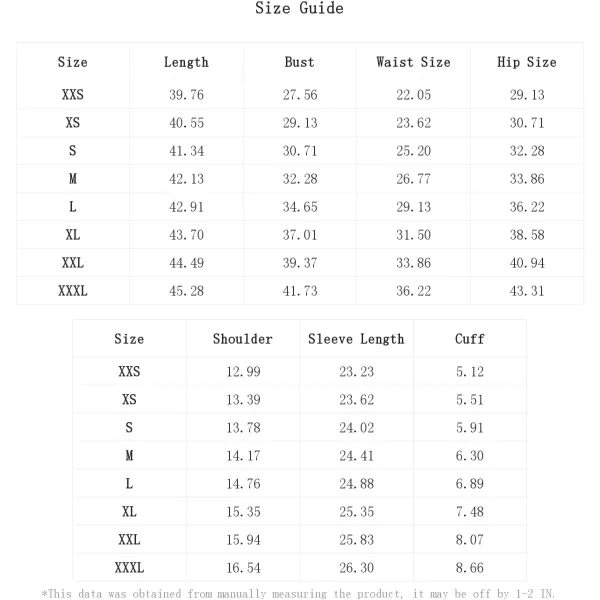Click XXS row in the top table

point(300,95)
